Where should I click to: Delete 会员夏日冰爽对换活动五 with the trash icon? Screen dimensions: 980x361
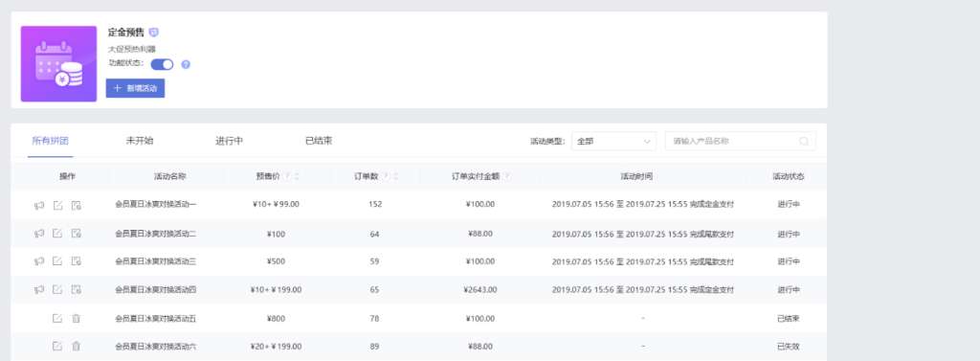coord(77,319)
